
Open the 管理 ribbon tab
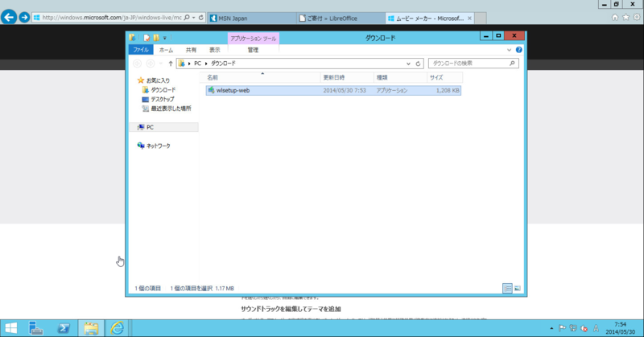(253, 50)
